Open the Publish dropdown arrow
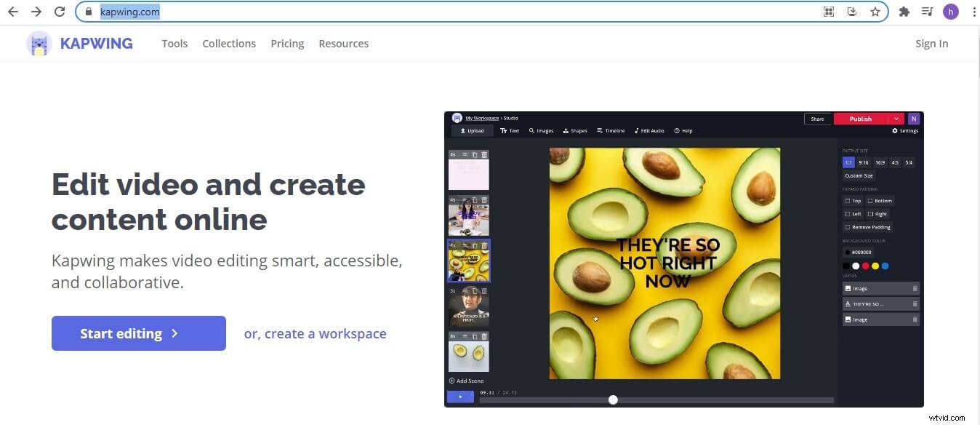Viewport: 980px width, 425px height. pos(897,119)
